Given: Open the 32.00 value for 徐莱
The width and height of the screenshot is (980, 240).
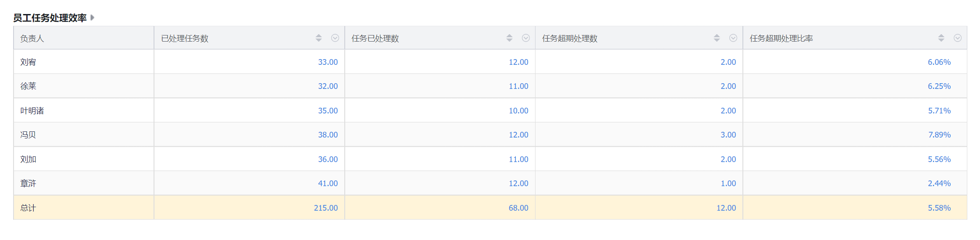Looking at the screenshot, I should pos(328,86).
